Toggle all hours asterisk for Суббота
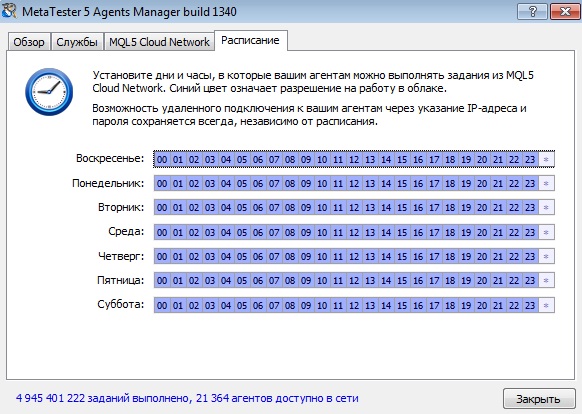This screenshot has width=582, height=414. pyautogui.click(x=546, y=305)
